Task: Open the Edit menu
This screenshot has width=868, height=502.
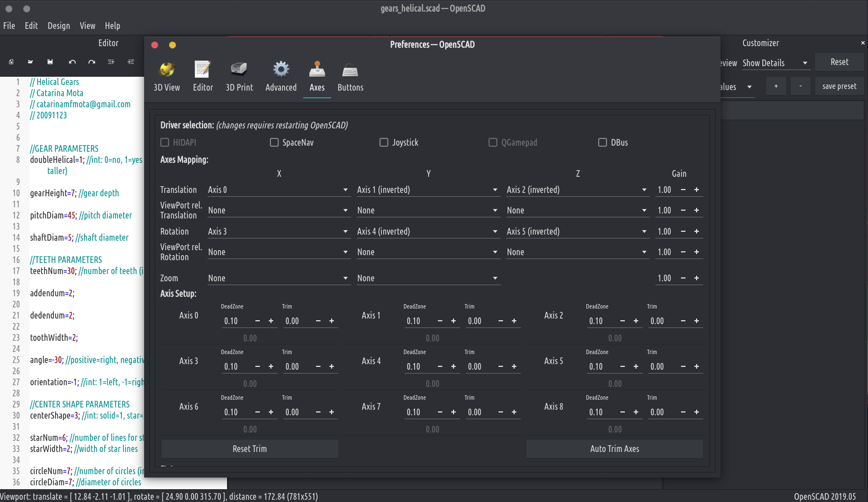Action: (31, 26)
